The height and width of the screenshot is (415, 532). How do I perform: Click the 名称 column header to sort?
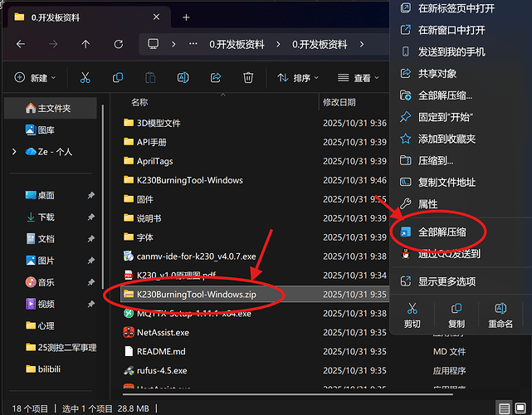pos(139,102)
